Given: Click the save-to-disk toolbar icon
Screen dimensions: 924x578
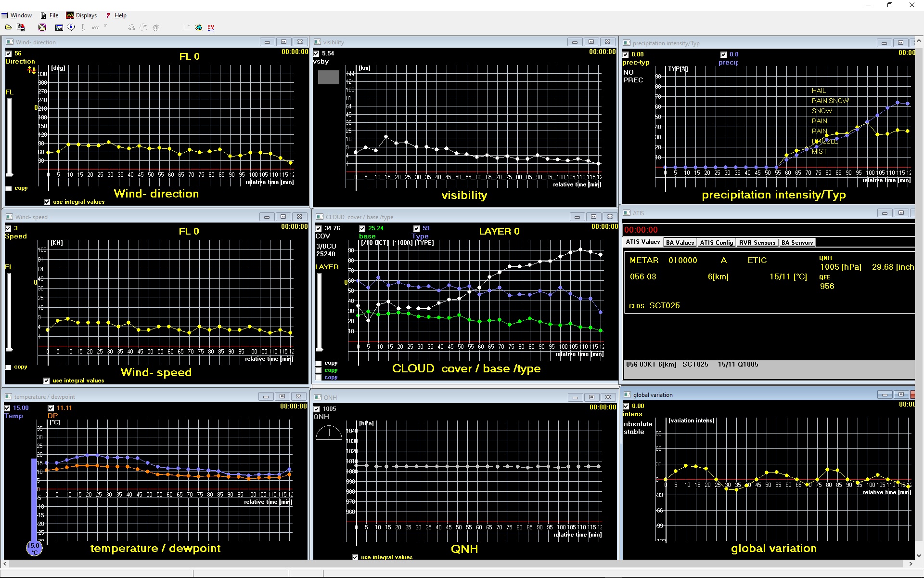Looking at the screenshot, I should (x=21, y=27).
